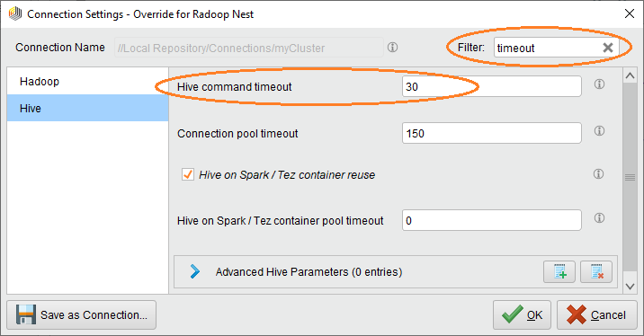644x336 pixels.
Task: Click the OK button
Action: pyautogui.click(x=522, y=315)
